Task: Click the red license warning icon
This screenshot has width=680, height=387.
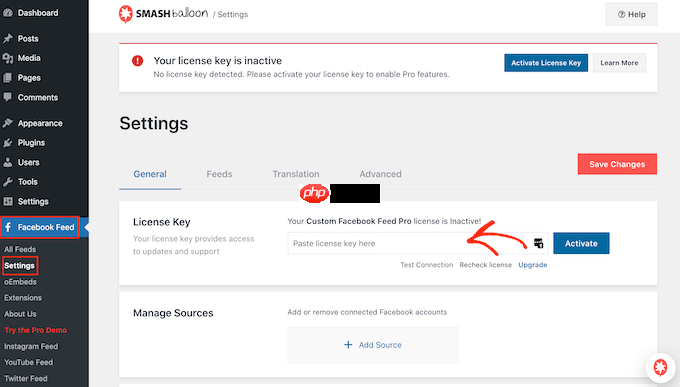Action: (137, 61)
